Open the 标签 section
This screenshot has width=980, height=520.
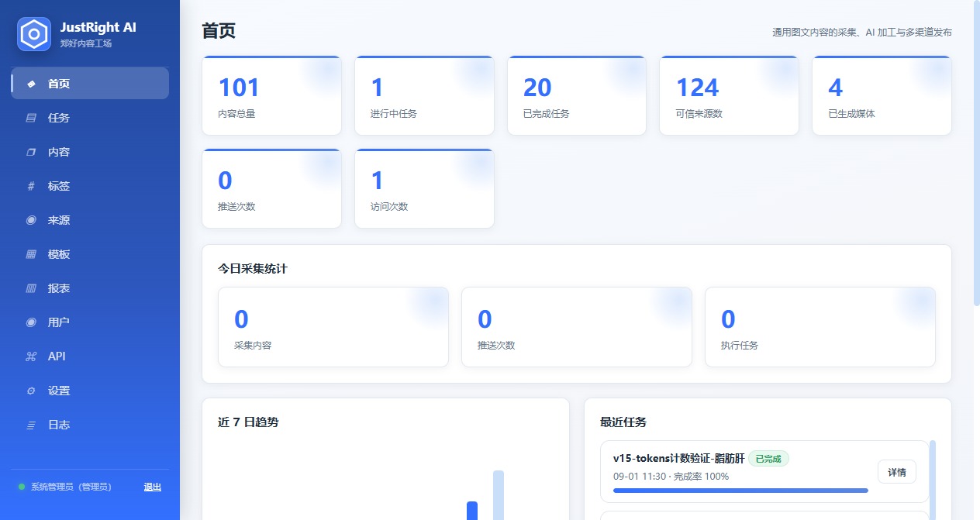point(90,186)
